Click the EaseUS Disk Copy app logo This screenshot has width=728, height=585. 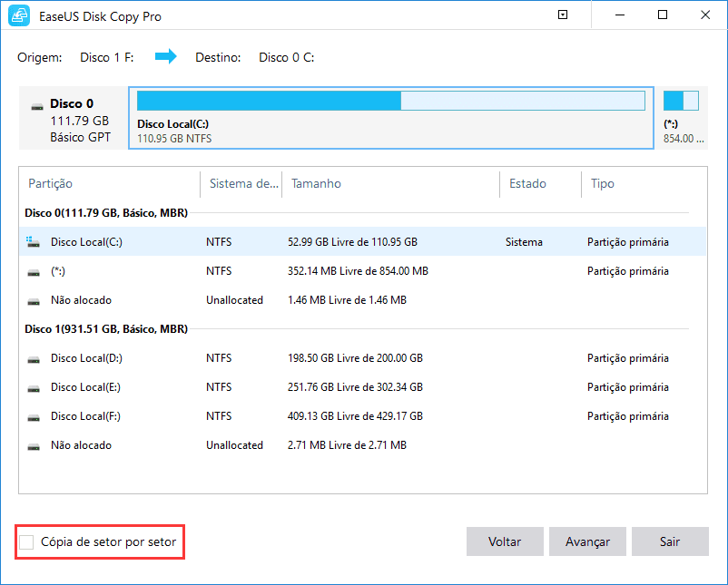pyautogui.click(x=19, y=15)
